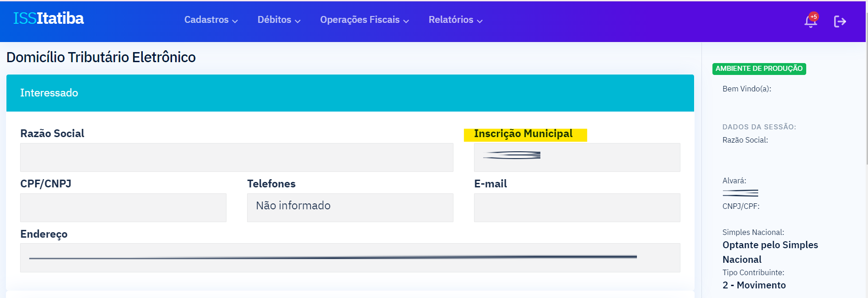
Task: Click the AMBIENTE DE PRODUÇÃO badge
Action: pos(759,69)
